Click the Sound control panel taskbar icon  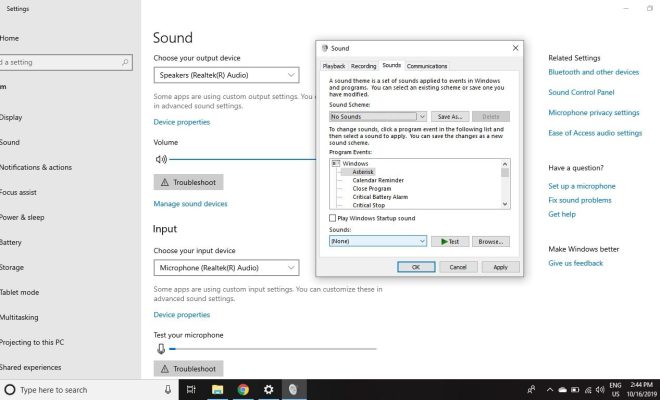tap(293, 389)
